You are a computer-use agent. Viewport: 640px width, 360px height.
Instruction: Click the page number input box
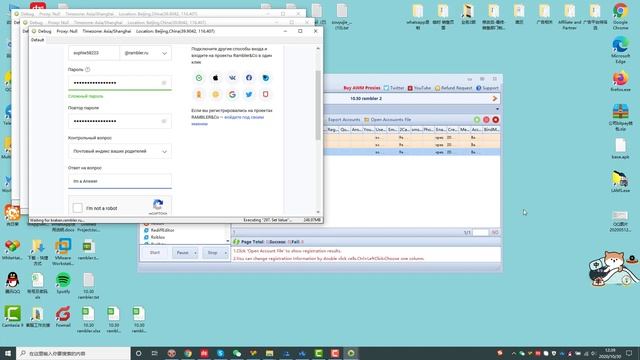coord(480,232)
